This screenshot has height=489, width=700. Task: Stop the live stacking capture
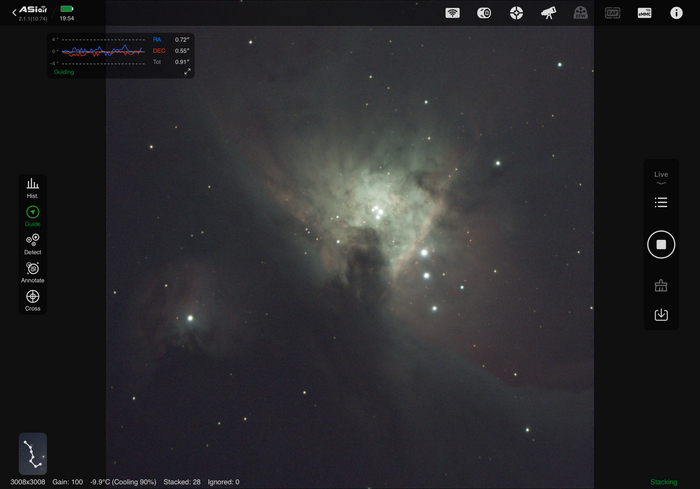click(661, 244)
